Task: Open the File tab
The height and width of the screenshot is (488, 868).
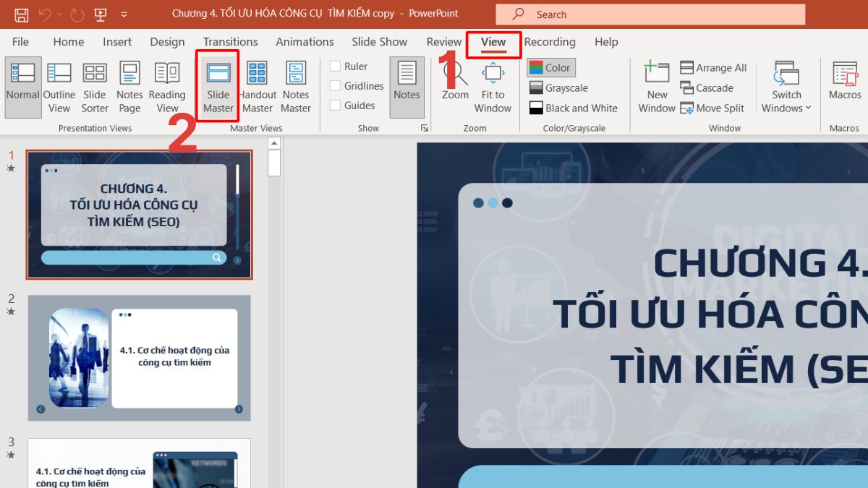Action: 20,42
